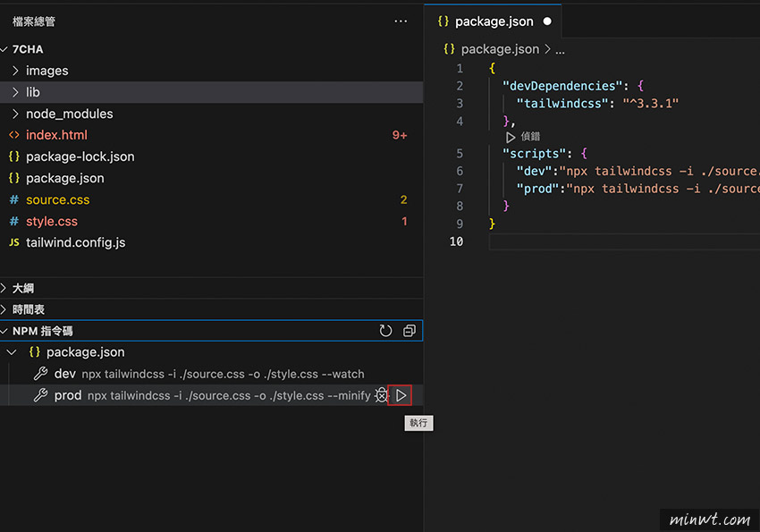Image resolution: width=760 pixels, height=532 pixels.
Task: Refresh the NPM scripts list
Action: coord(385,331)
